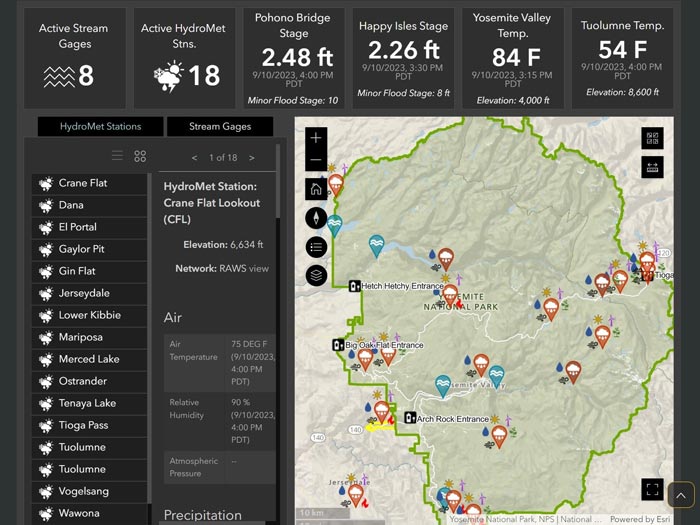
Task: Click the Relative Humidity value cell
Action: point(251,421)
